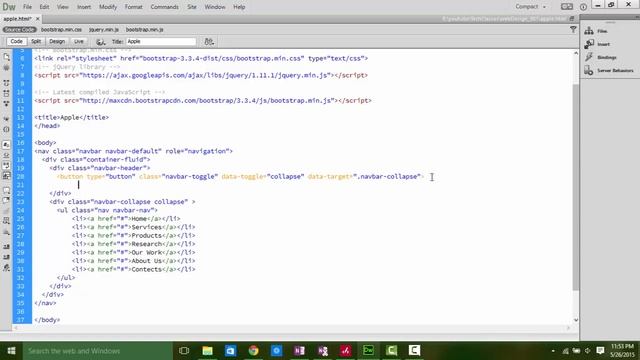This screenshot has height=360, width=640.
Task: Click the volume icon in system tray
Action: [x=588, y=351]
